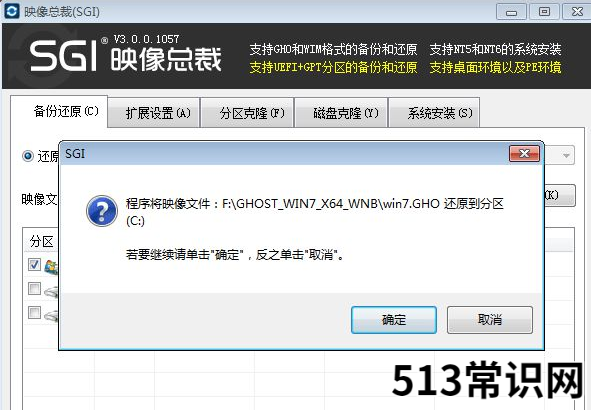This screenshot has width=593, height=411.
Task: Click the blue question mark dialog icon
Action: tap(102, 211)
